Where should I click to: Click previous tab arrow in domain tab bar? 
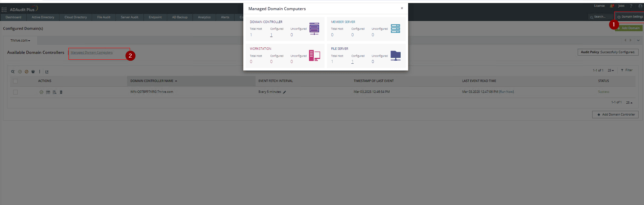(x=625, y=40)
